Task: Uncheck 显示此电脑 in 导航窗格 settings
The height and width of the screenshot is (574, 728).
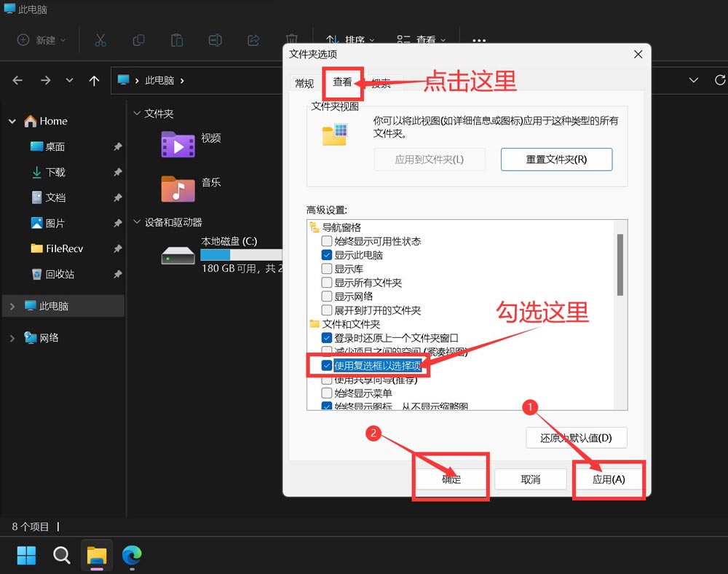Action: click(327, 254)
